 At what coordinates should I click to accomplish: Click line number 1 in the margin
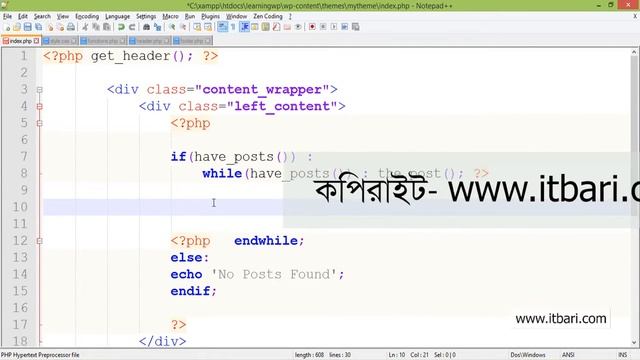click(x=24, y=56)
